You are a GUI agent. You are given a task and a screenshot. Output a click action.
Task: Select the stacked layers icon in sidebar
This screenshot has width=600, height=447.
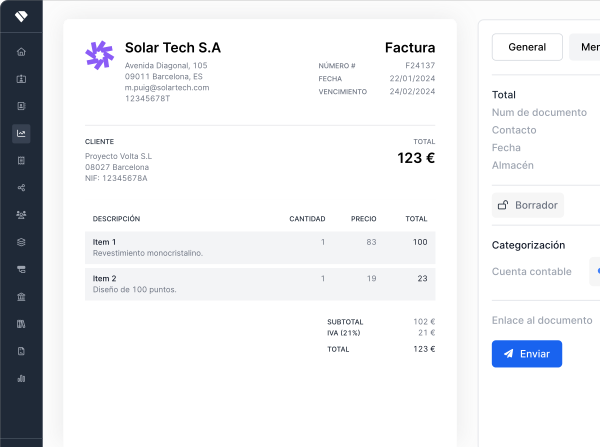click(x=21, y=242)
